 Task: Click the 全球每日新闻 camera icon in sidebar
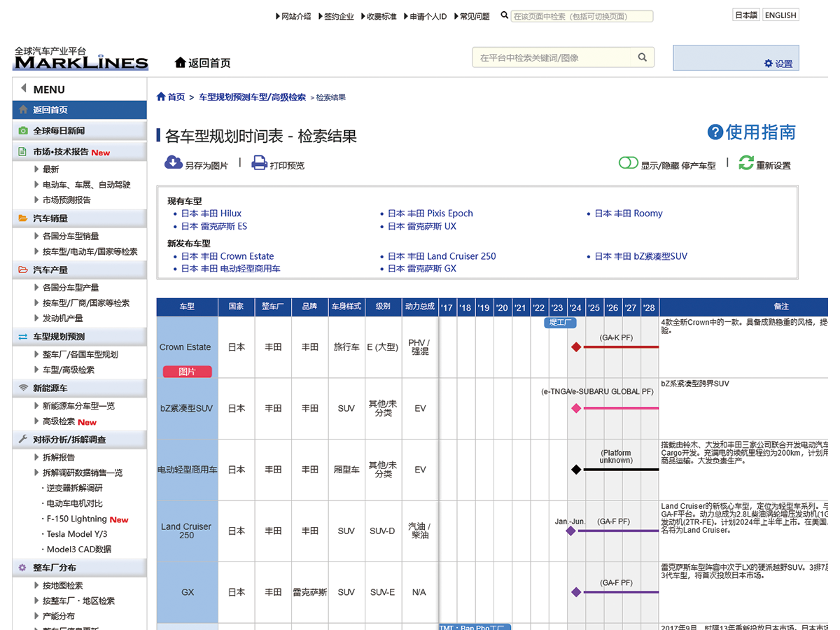(23, 131)
